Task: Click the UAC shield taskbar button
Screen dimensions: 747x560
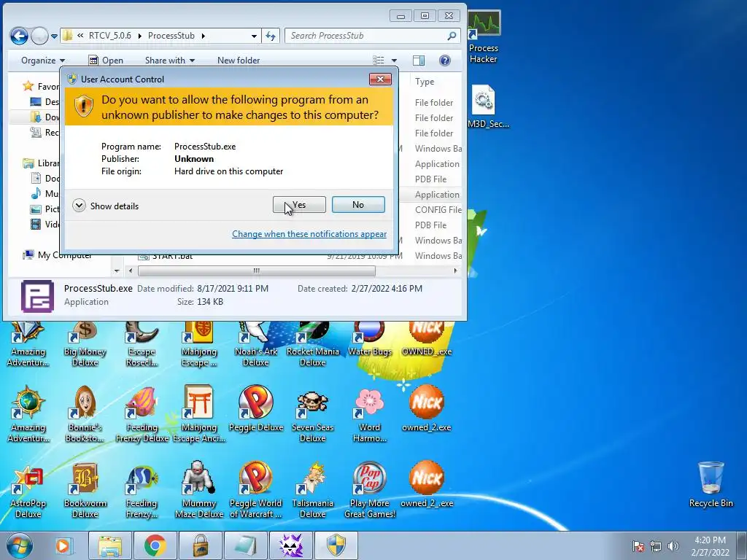Action: (336, 545)
